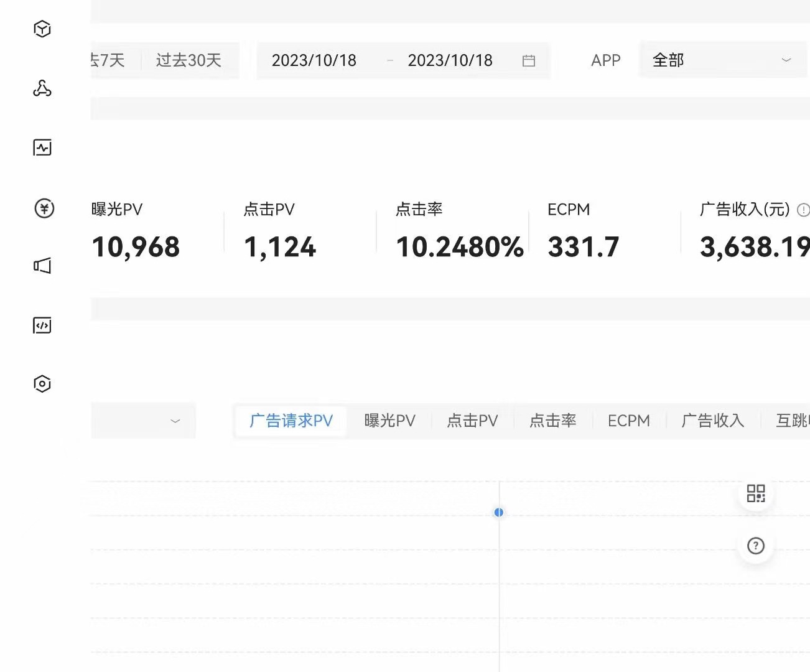Click the blue data point on chart
The height and width of the screenshot is (672, 810).
coord(498,512)
